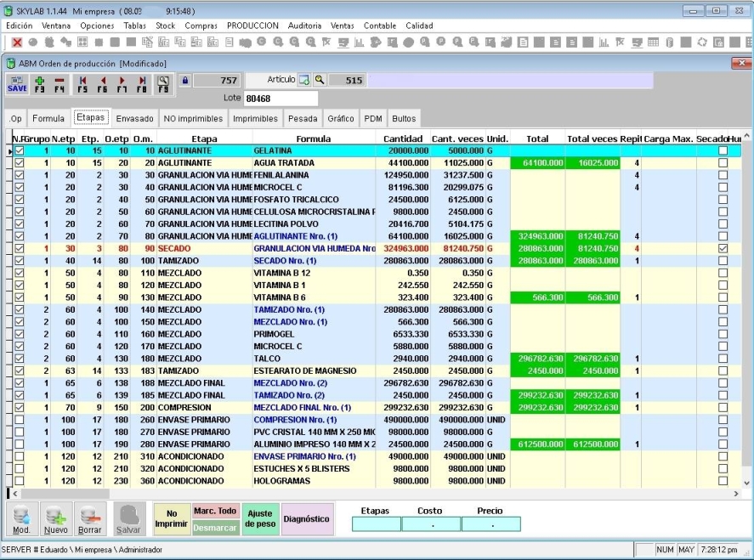Open the Bultos tab

click(404, 119)
